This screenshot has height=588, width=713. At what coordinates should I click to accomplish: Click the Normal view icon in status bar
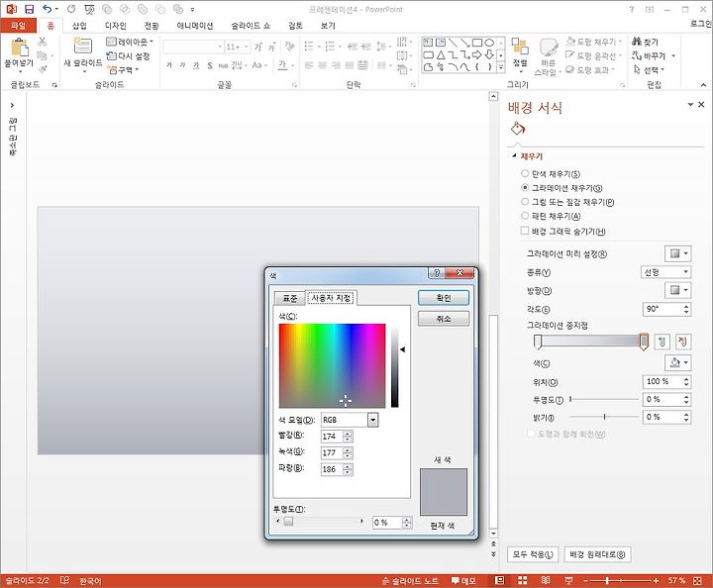(499, 580)
